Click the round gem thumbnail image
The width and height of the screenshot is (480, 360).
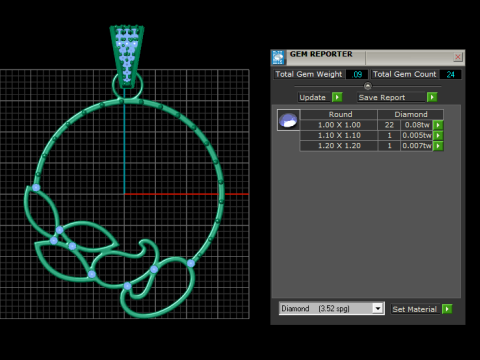coord(288,120)
